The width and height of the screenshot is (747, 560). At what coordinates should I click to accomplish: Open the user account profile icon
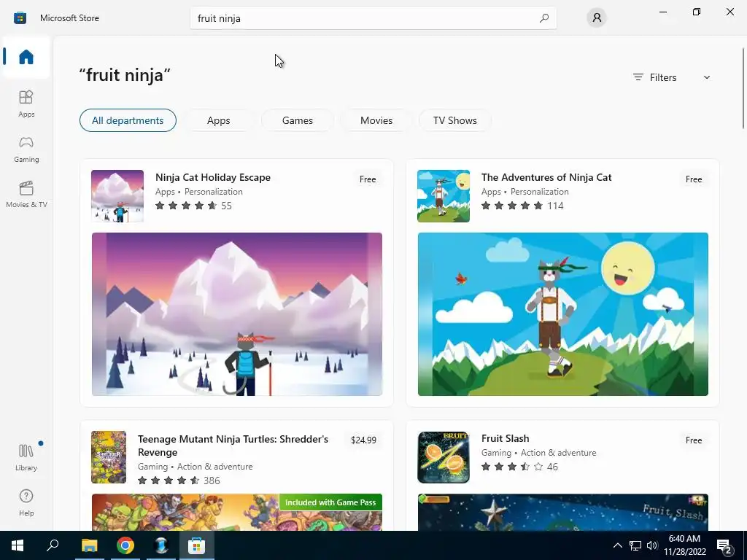pyautogui.click(x=597, y=18)
